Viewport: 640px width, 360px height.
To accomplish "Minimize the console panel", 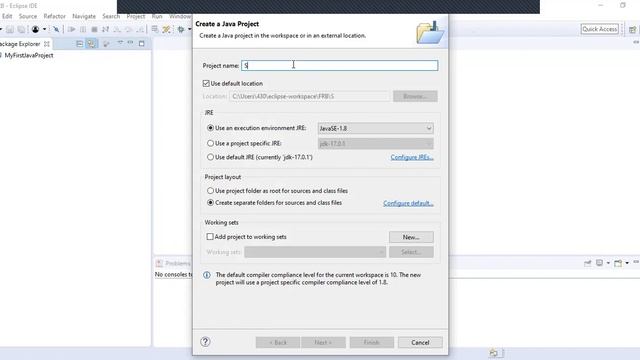I will point(636,262).
